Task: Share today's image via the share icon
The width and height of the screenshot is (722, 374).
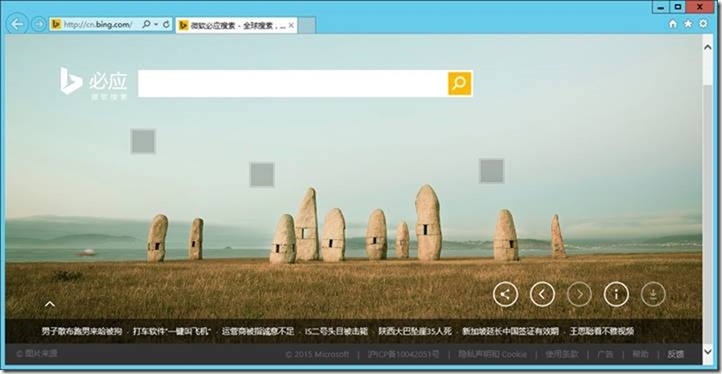Action: [x=505, y=294]
